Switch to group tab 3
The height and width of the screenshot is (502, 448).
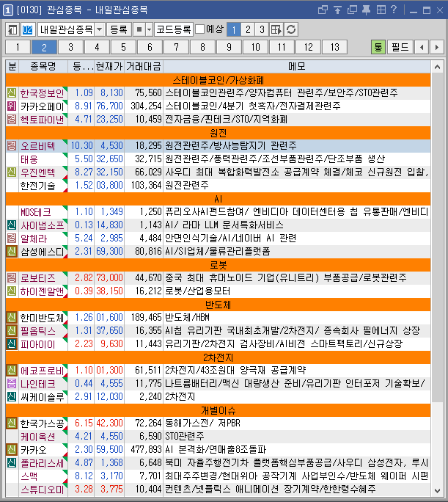coord(70,47)
